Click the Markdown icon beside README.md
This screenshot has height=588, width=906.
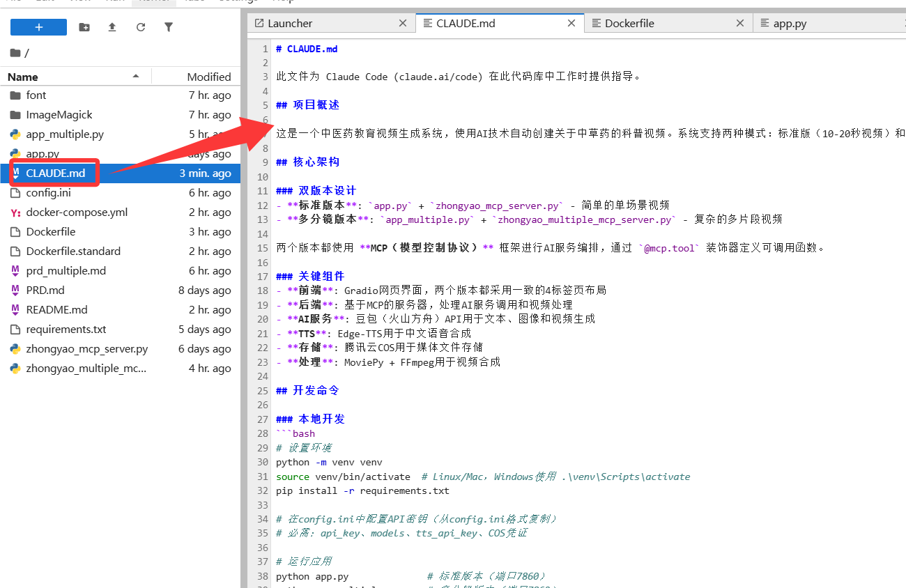(x=15, y=309)
